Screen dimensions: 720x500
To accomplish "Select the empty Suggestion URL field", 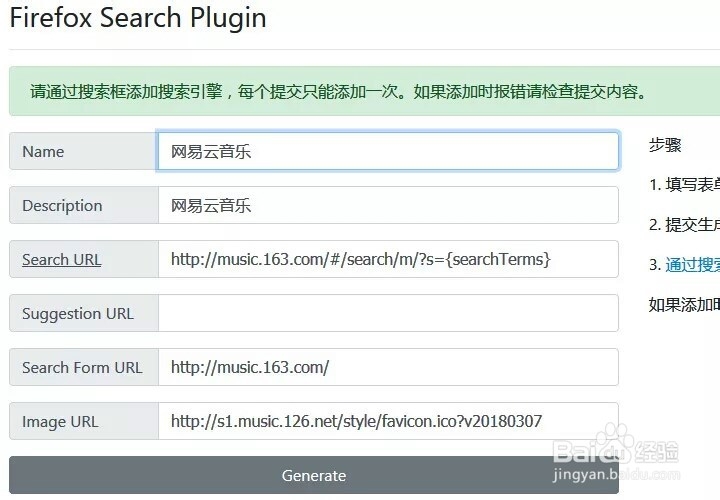I will pos(388,313).
